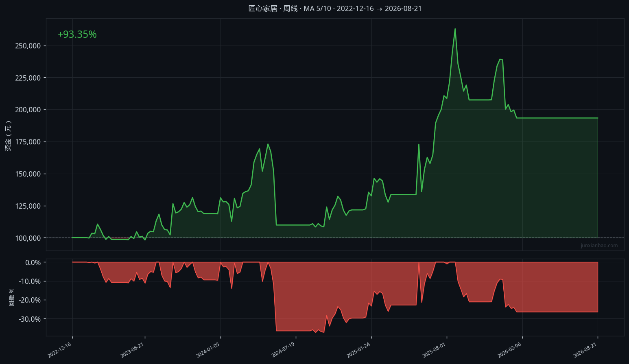This screenshot has width=629, height=364.
Task: Click the highest peak of equity curve
Action: pyautogui.click(x=455, y=29)
